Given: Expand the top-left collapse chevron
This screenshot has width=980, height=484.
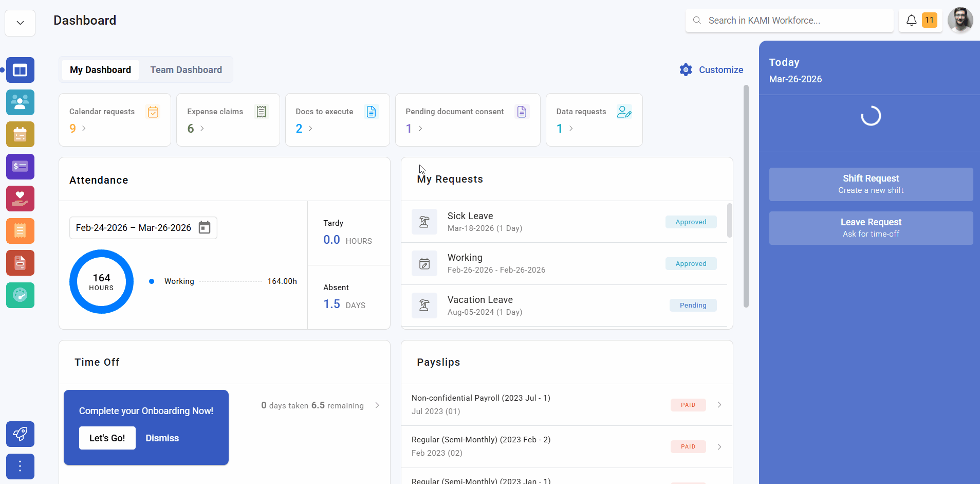Looking at the screenshot, I should pyautogui.click(x=20, y=23).
